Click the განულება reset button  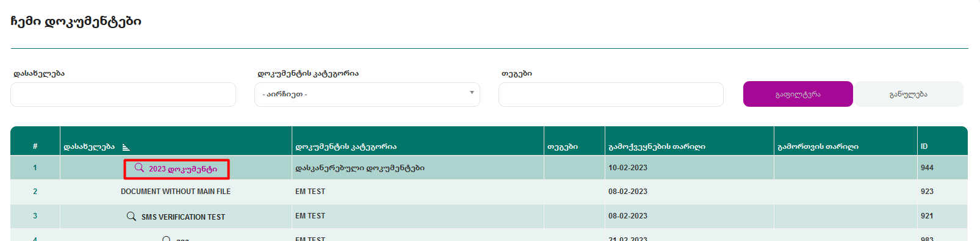[x=909, y=94]
